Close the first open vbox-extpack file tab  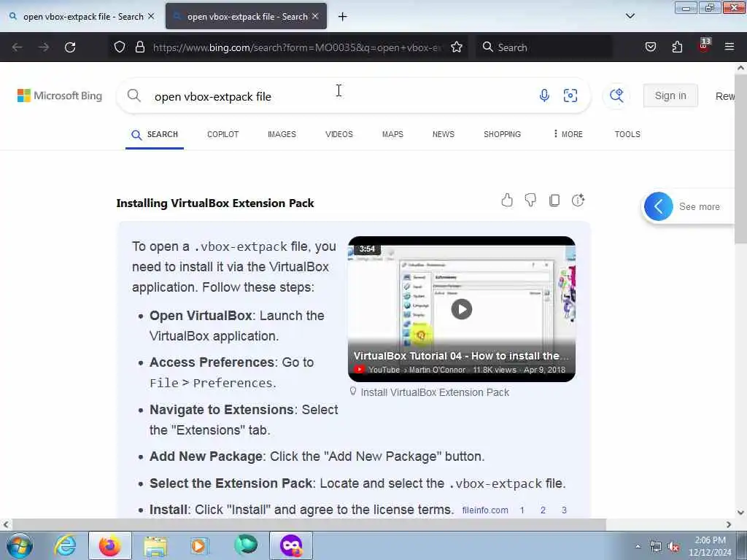click(x=151, y=16)
